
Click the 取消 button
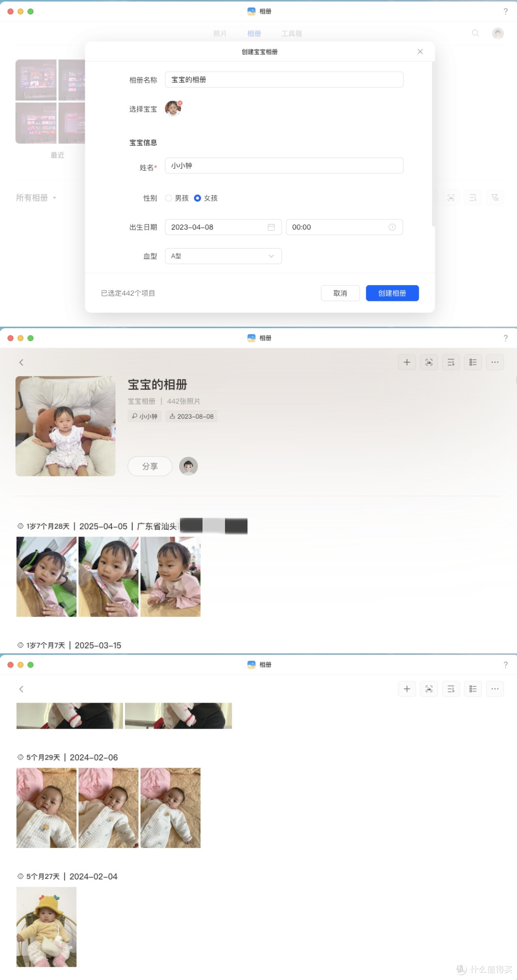340,293
